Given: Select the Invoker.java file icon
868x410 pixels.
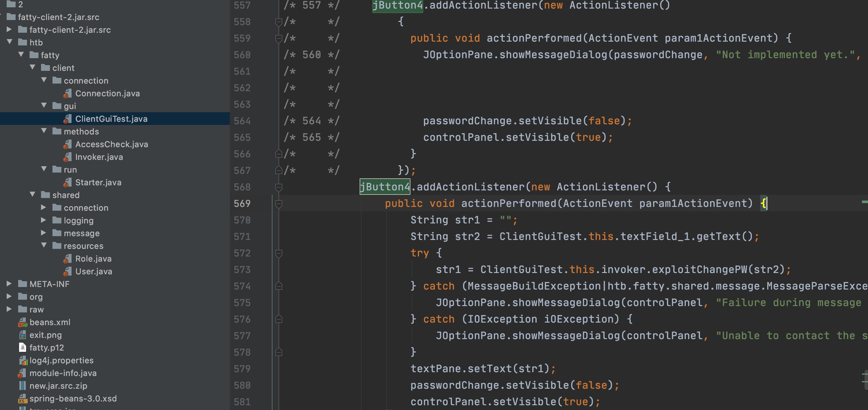Looking at the screenshot, I should (x=67, y=157).
